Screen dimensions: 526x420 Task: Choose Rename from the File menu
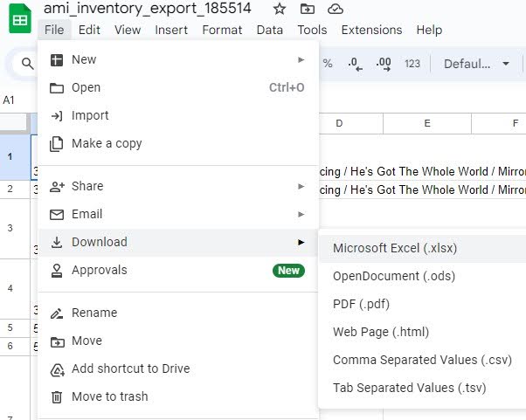coord(177,313)
